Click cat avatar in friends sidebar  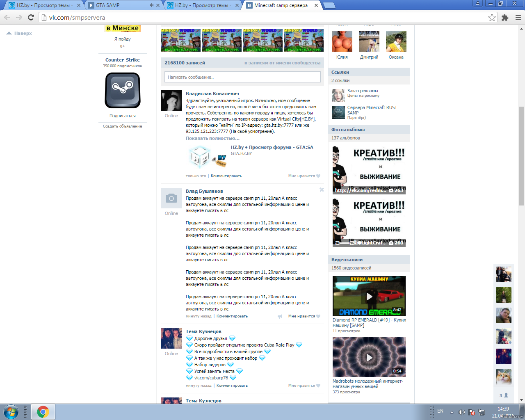click(x=504, y=377)
